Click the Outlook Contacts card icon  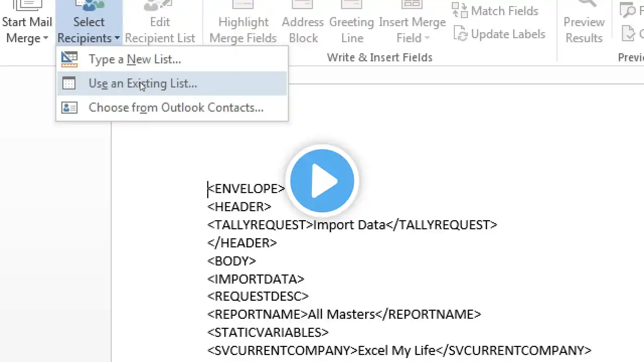click(x=69, y=108)
